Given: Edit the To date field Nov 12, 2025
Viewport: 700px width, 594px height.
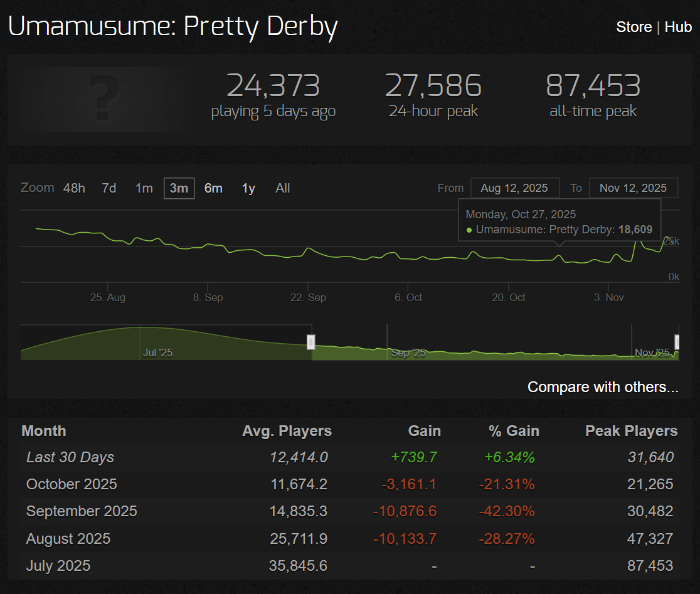Looking at the screenshot, I should 633,188.
